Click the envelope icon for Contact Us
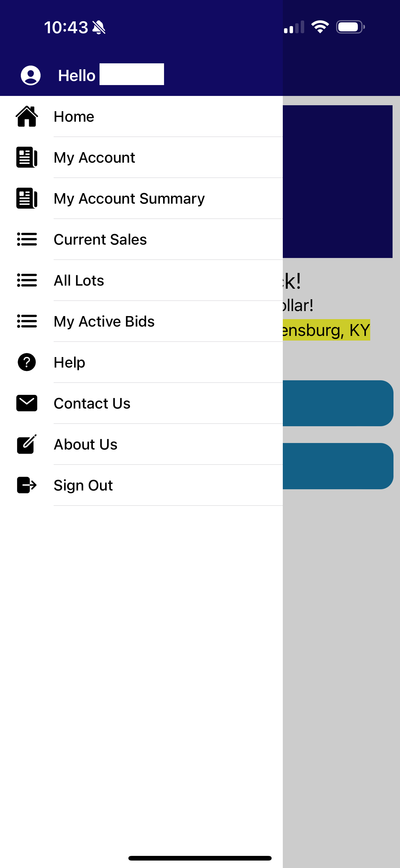The height and width of the screenshot is (868, 400). (x=27, y=403)
